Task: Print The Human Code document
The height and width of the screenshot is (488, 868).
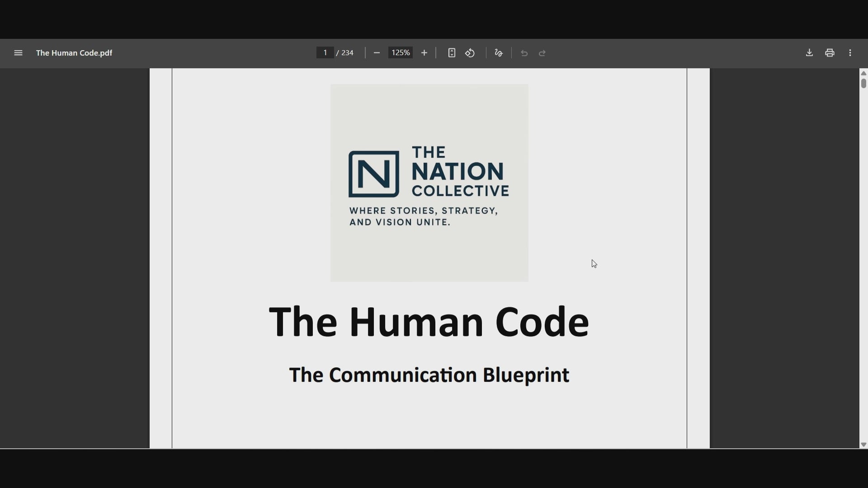Action: point(830,53)
